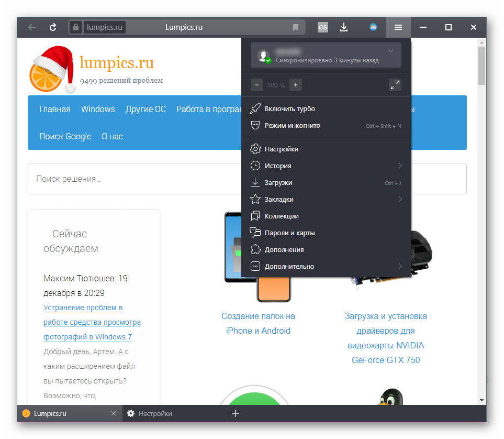This screenshot has width=504, height=439.
Task: Enable Turbo mode in menu
Action: click(289, 109)
